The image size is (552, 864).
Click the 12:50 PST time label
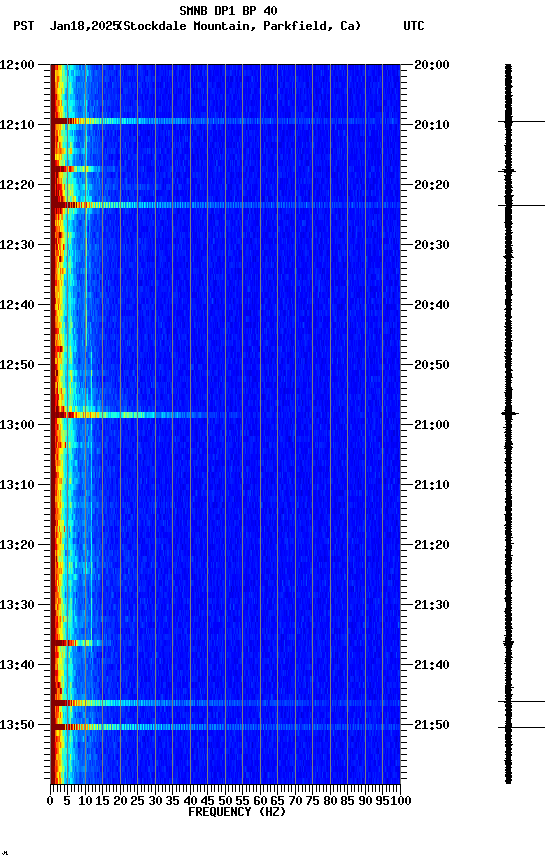(17, 365)
